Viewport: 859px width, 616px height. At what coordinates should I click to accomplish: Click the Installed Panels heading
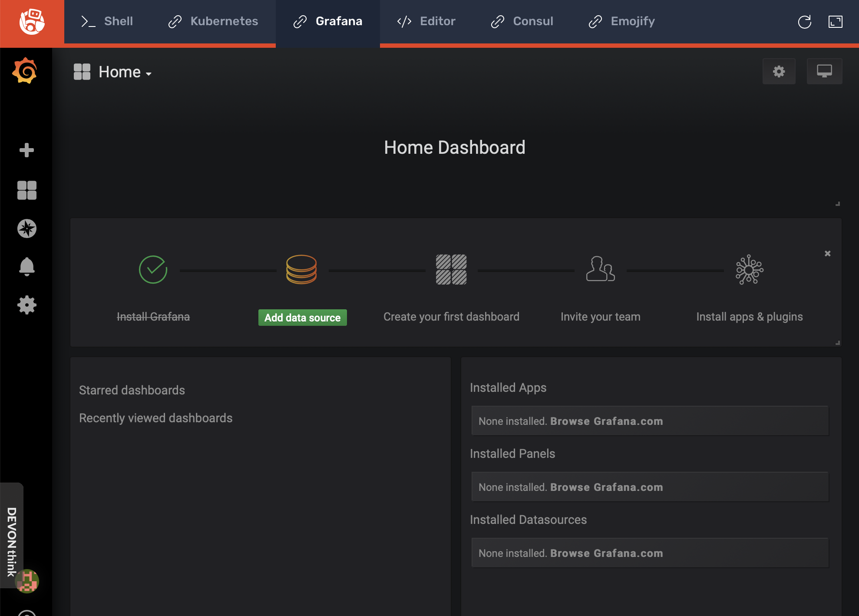(512, 454)
